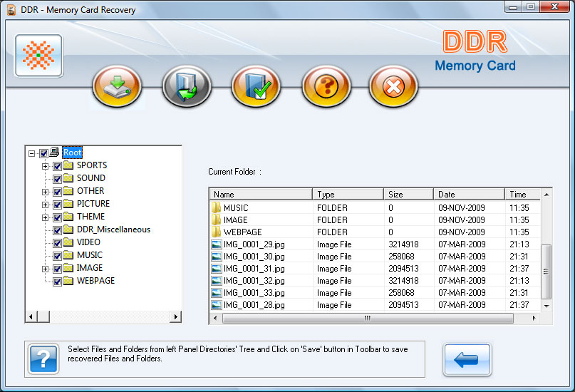This screenshot has width=575, height=392.
Task: Click the file list vertical scrollbar thumb
Action: coord(546,272)
